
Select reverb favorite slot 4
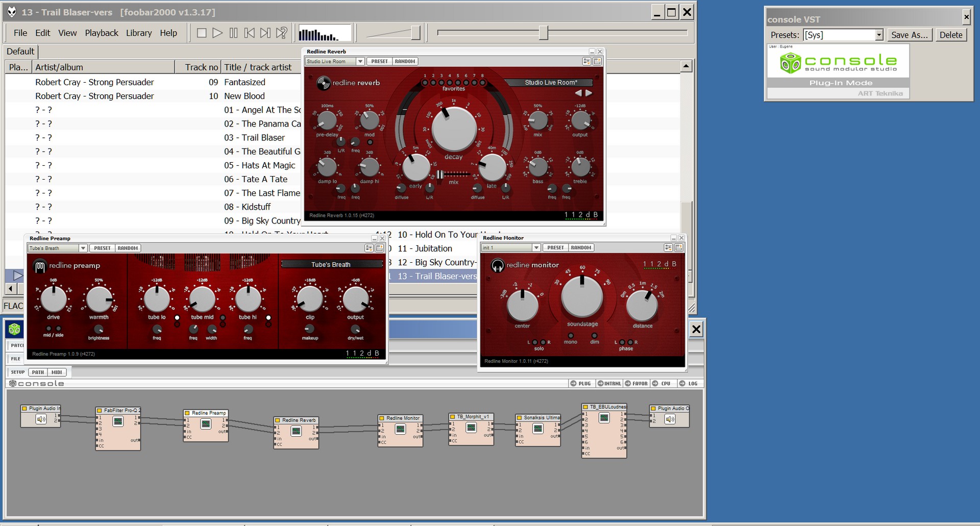coord(450,82)
